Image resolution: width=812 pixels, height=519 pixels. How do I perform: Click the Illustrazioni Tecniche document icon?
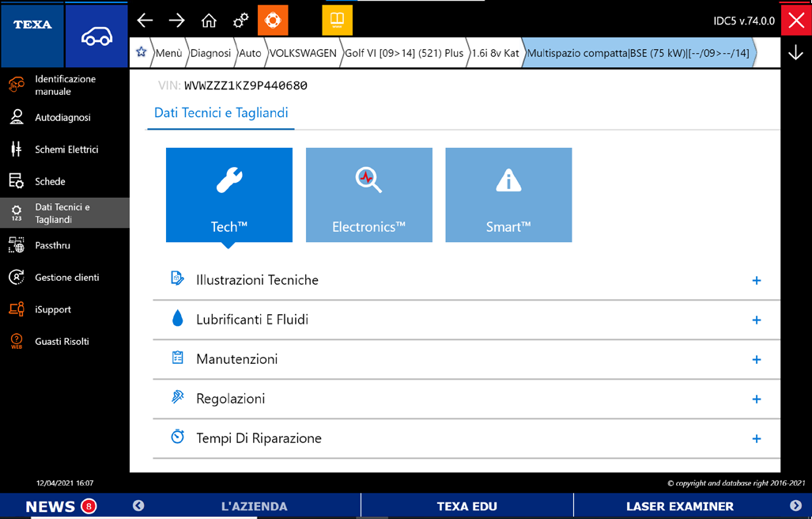pyautogui.click(x=177, y=278)
